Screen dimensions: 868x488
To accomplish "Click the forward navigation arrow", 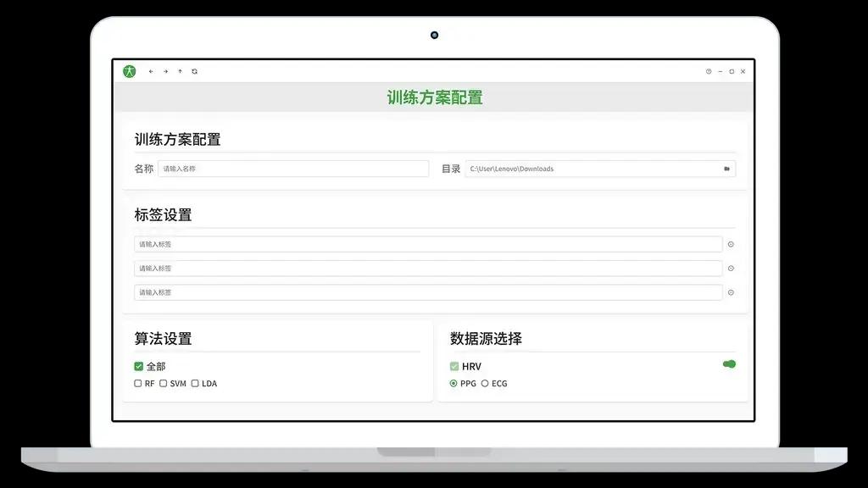I will coord(164,72).
